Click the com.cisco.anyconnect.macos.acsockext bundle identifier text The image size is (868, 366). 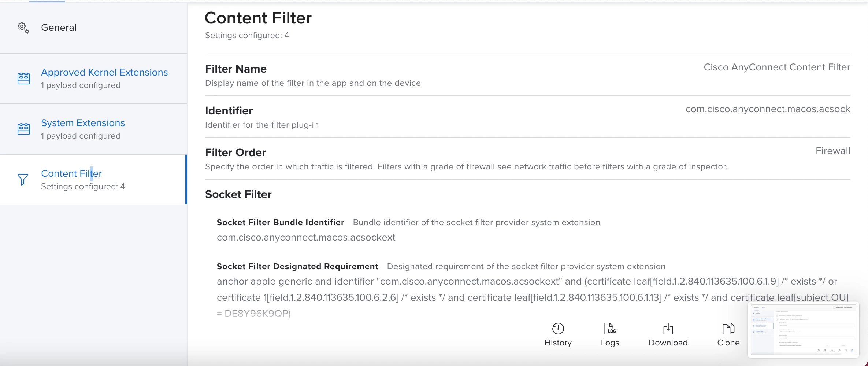[x=306, y=237]
